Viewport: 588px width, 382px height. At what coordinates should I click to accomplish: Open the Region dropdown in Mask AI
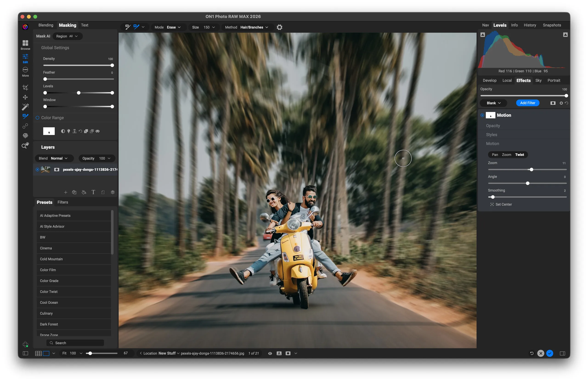coord(67,36)
